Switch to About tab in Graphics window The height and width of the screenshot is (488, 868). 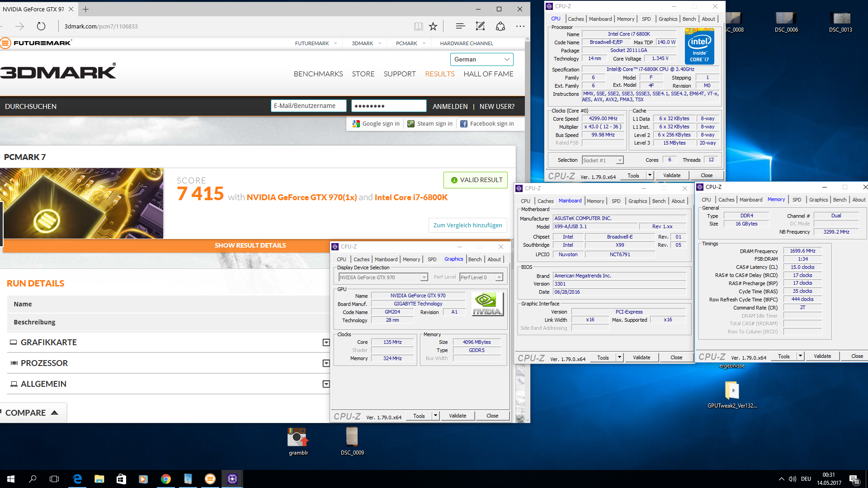494,259
